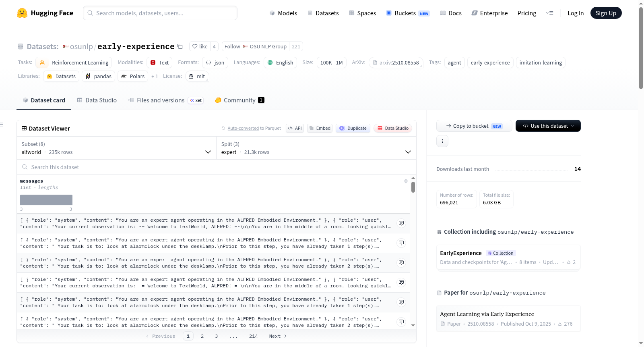This screenshot has height=347, width=644.
Task: Open the three-dot more options button
Action: [442, 141]
